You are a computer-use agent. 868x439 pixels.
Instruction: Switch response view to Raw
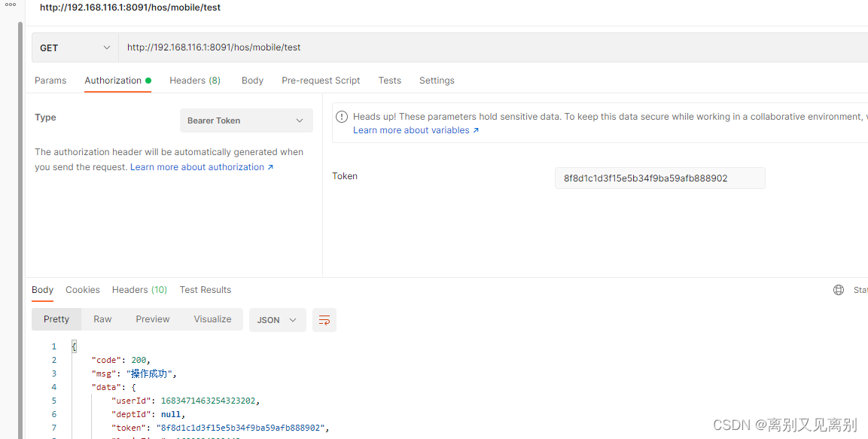click(x=102, y=319)
